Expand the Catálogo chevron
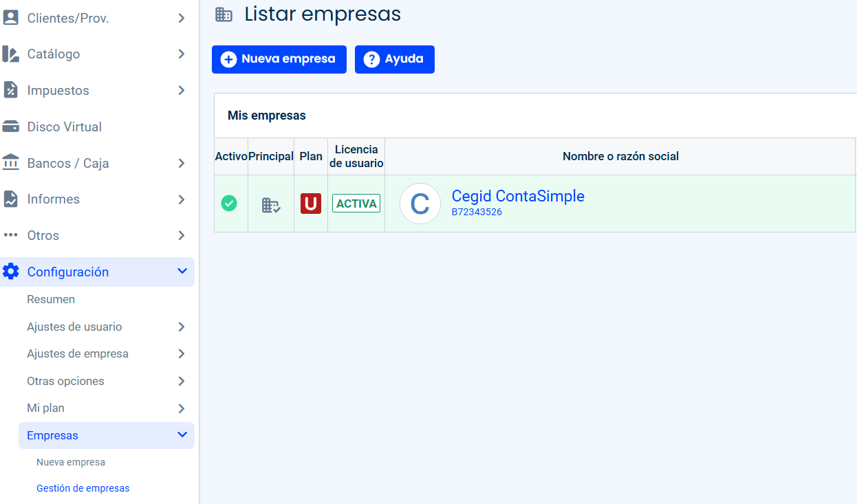 (181, 54)
